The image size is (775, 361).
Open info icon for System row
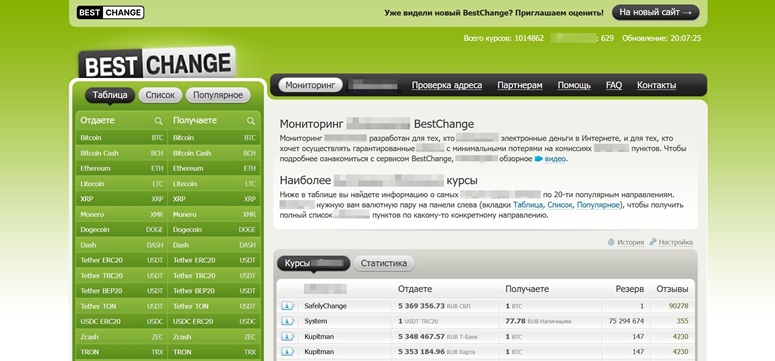tap(288, 321)
